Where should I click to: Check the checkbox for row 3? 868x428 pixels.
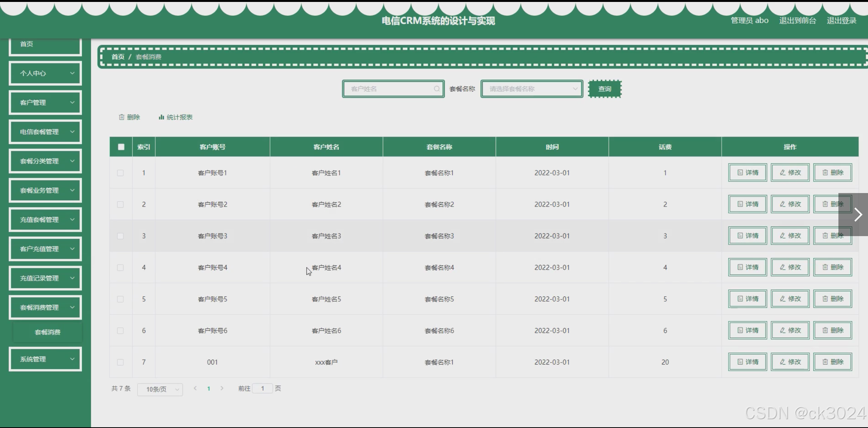120,236
